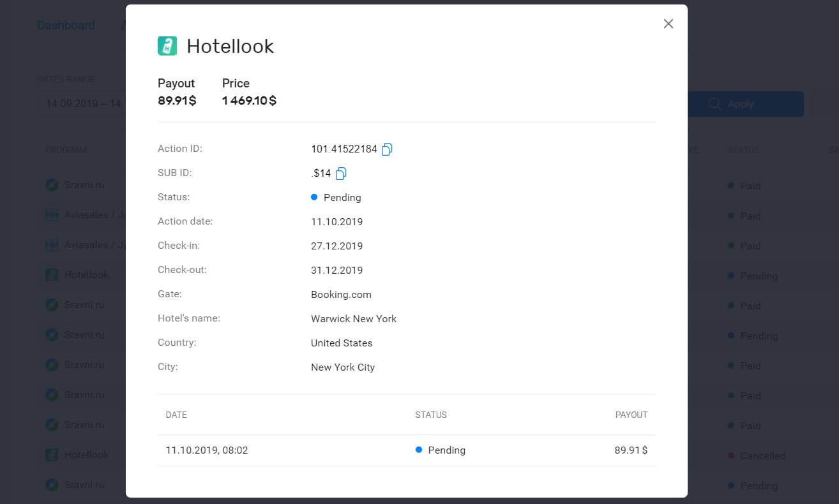This screenshot has height=504, width=839.
Task: Copy the SUB ID using its copy icon
Action: (x=340, y=173)
